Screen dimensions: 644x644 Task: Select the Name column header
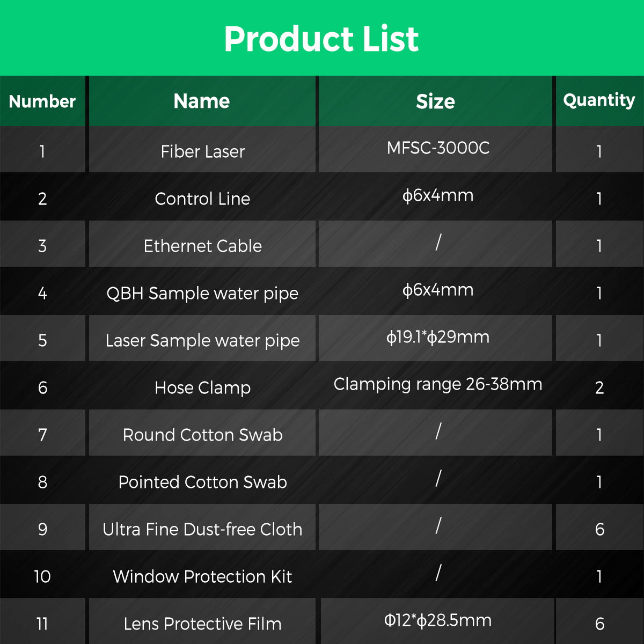tap(202, 101)
